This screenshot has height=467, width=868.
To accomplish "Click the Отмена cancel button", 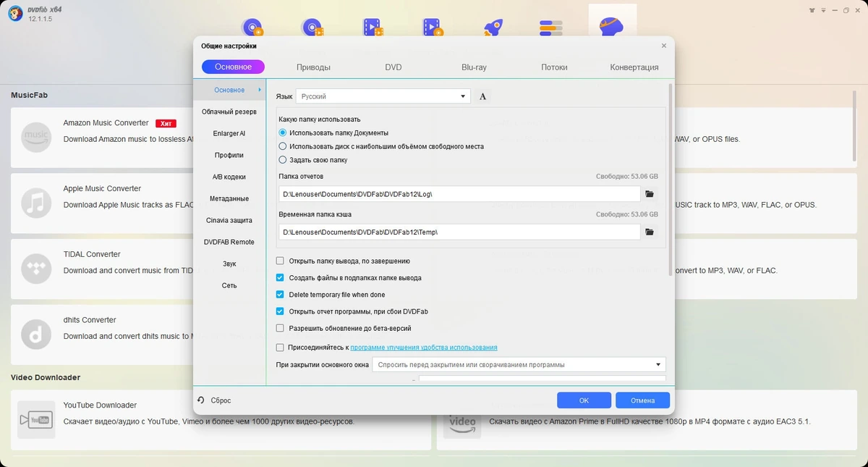I will [x=642, y=400].
